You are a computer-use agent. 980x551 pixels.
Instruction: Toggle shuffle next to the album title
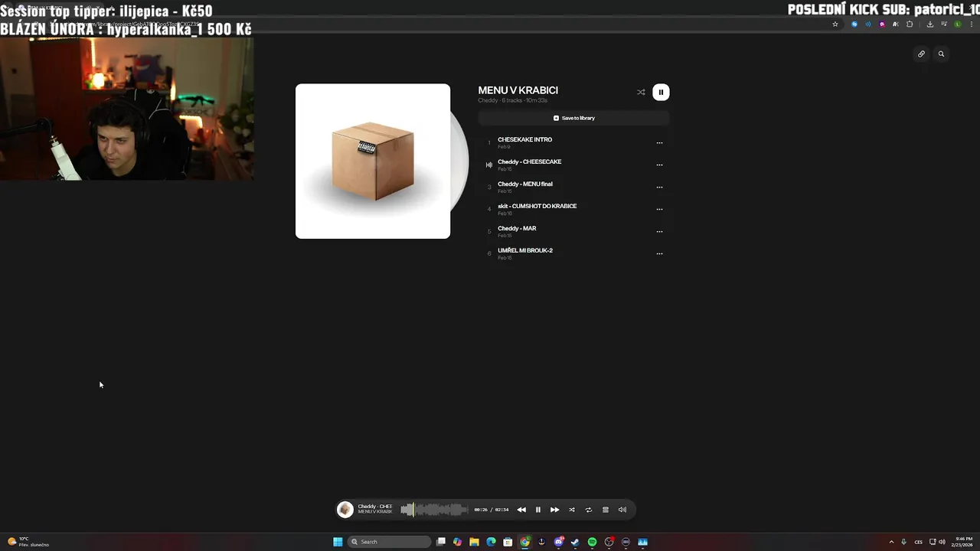[x=641, y=93]
